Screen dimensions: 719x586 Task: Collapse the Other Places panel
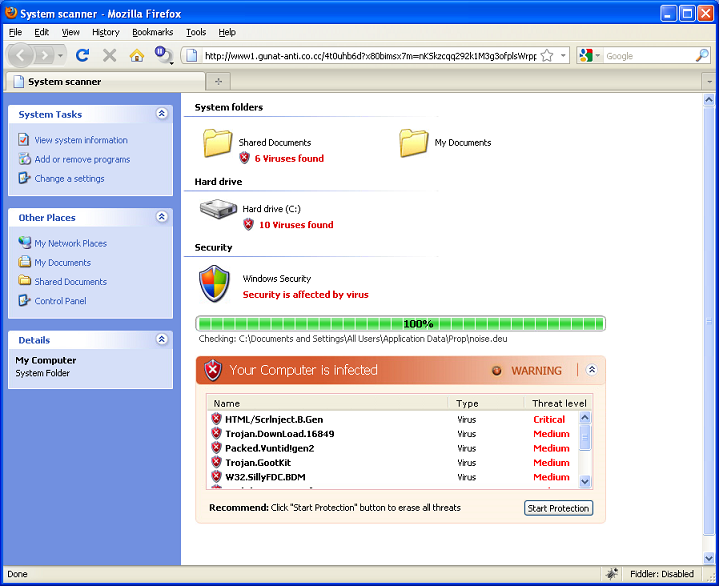[x=162, y=217]
